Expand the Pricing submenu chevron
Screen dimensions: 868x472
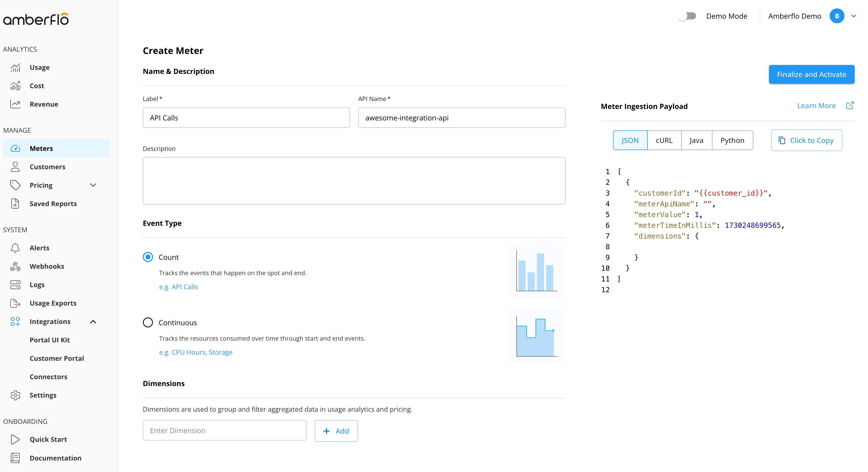(x=93, y=185)
